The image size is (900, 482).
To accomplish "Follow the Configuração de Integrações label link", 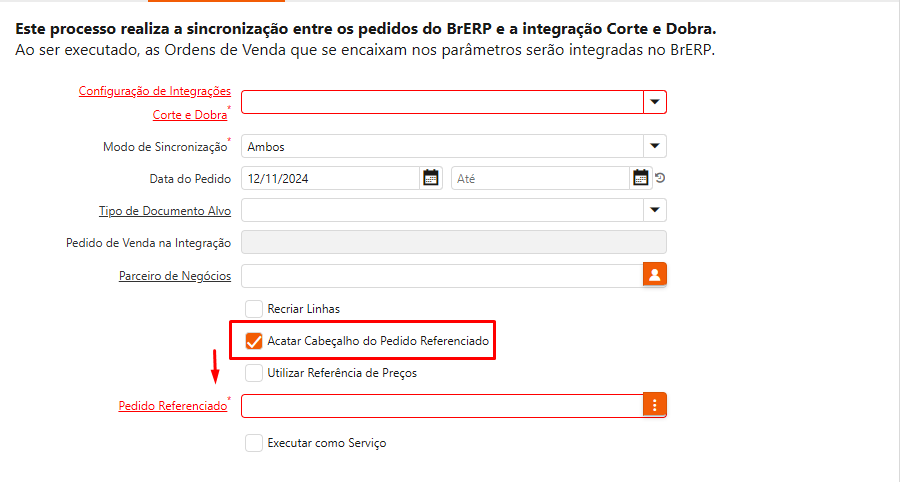I will click(x=155, y=91).
